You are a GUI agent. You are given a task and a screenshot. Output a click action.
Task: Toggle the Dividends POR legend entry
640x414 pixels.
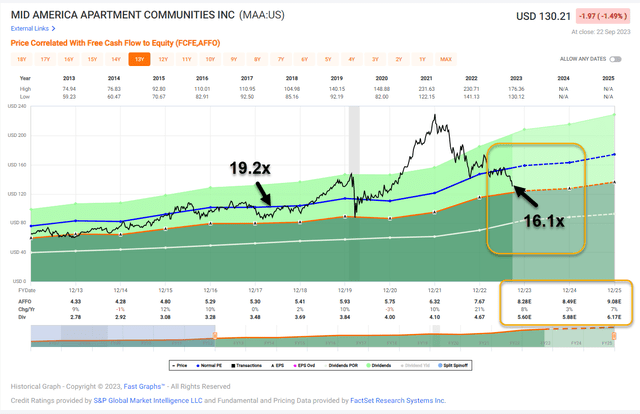tap(341, 365)
